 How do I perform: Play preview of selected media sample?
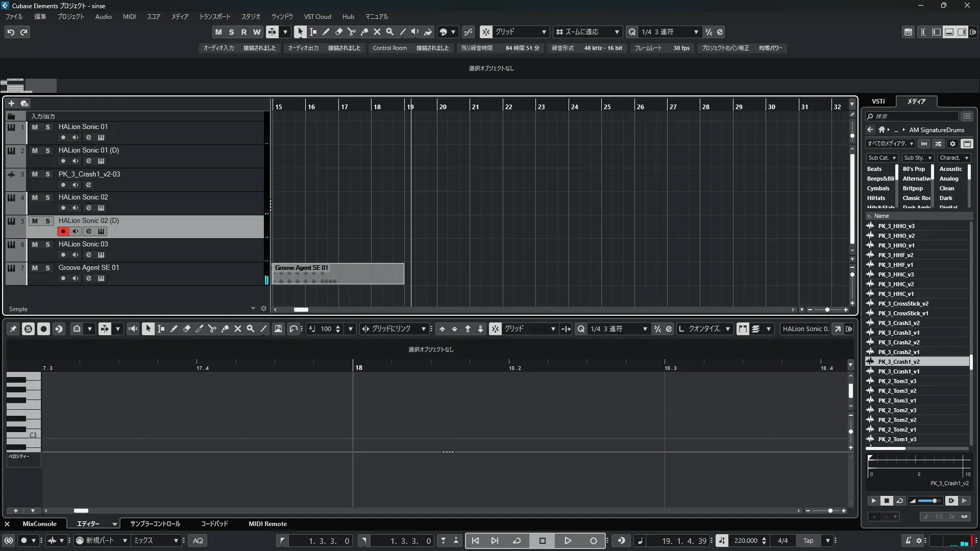click(x=873, y=500)
